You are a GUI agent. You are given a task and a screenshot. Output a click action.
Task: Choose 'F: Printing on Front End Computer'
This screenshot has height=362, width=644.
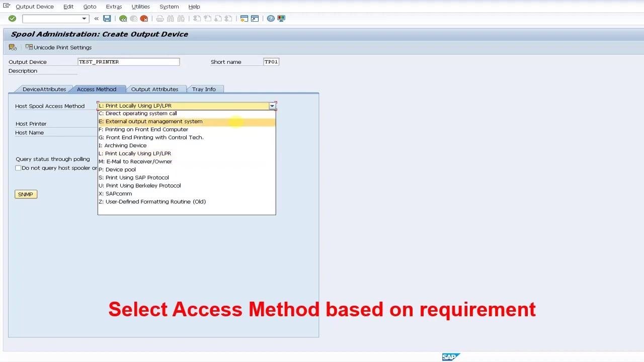[x=187, y=130]
